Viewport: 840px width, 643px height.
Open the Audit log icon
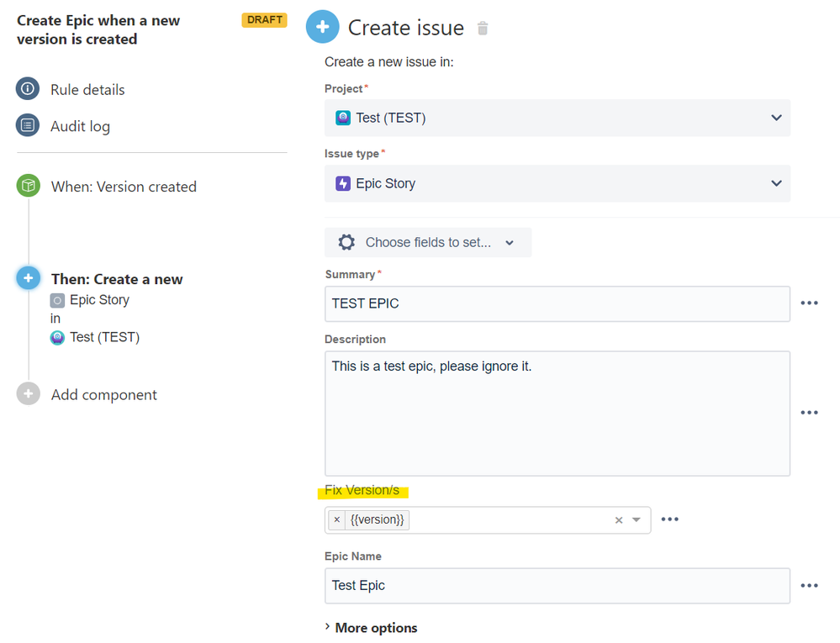pyautogui.click(x=28, y=125)
